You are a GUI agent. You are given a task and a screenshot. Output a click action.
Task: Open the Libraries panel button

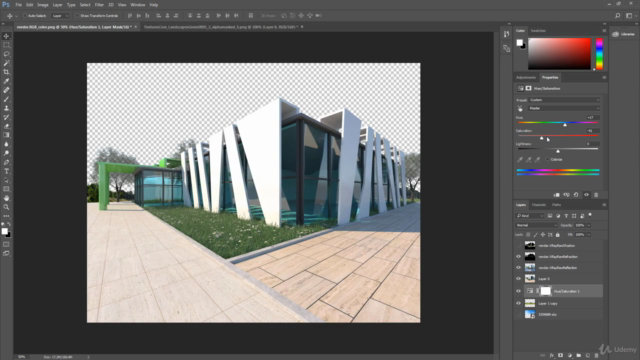[x=623, y=34]
